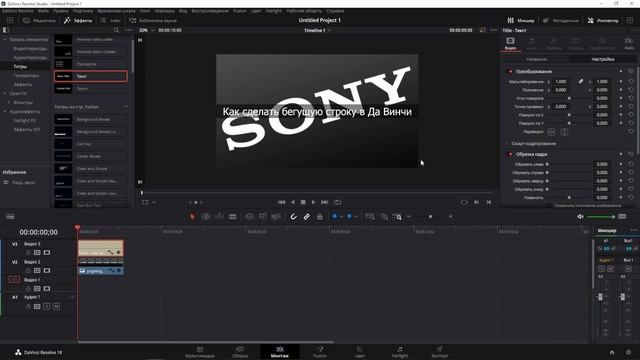
Task: Collapse the effects toolbox tree
Action: [5, 40]
